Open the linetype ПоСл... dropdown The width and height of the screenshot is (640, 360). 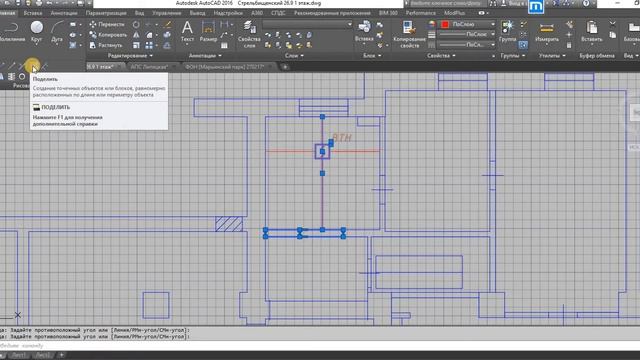tap(493, 45)
